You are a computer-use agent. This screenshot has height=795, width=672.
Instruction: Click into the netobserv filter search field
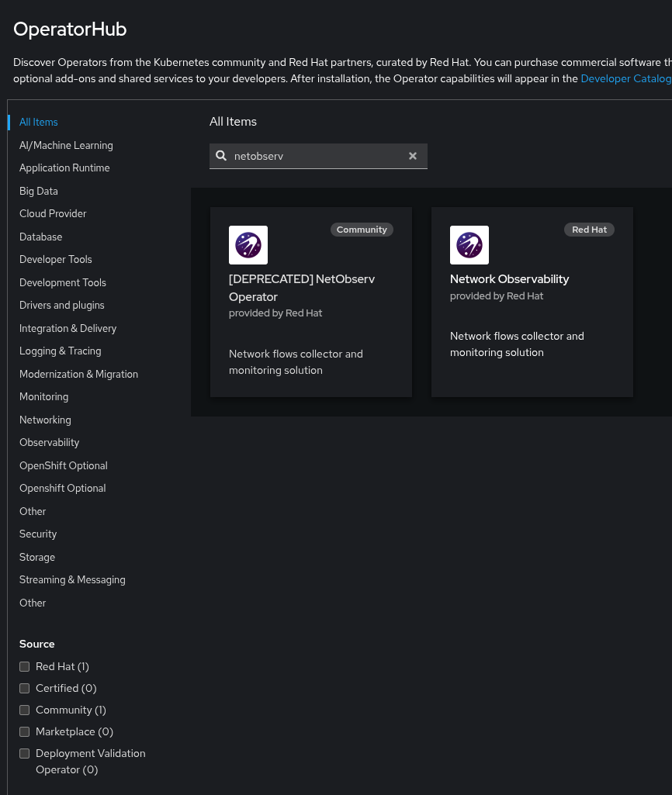(318, 156)
